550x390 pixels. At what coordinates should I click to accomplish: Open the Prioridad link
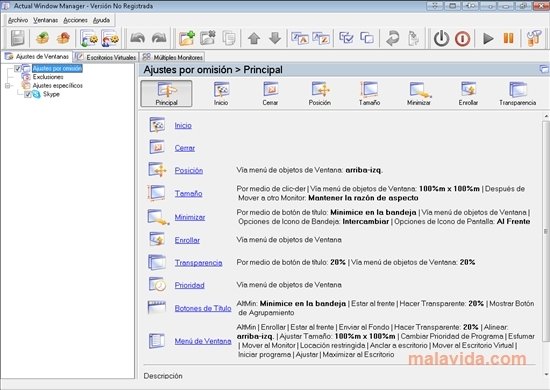[x=189, y=285]
